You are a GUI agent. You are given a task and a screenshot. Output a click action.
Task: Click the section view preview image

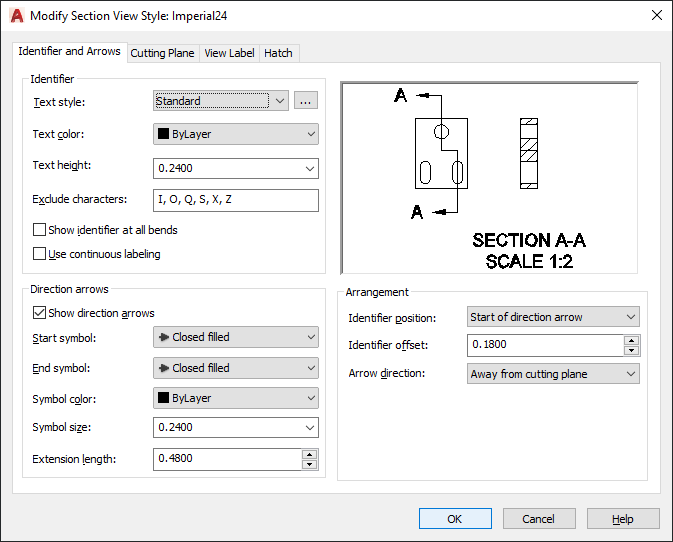point(489,178)
